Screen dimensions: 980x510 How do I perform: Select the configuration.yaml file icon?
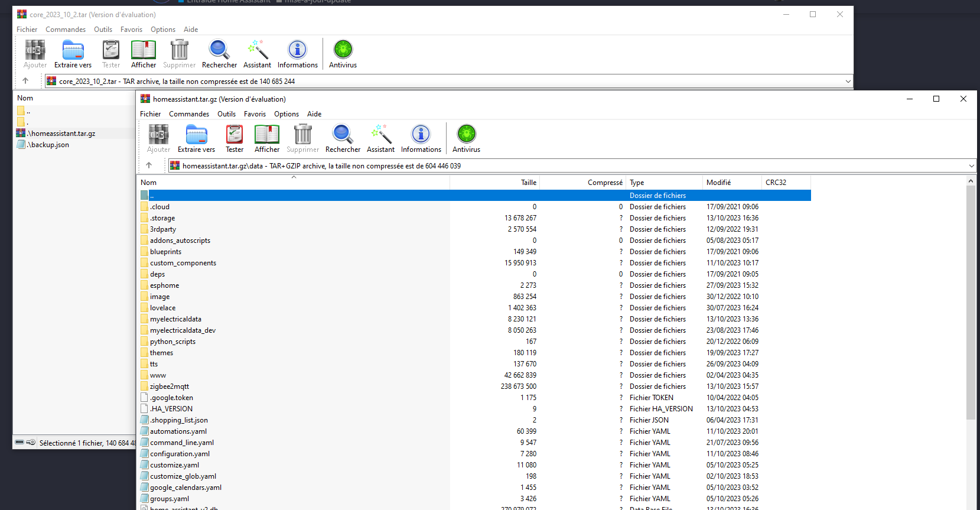tap(145, 454)
